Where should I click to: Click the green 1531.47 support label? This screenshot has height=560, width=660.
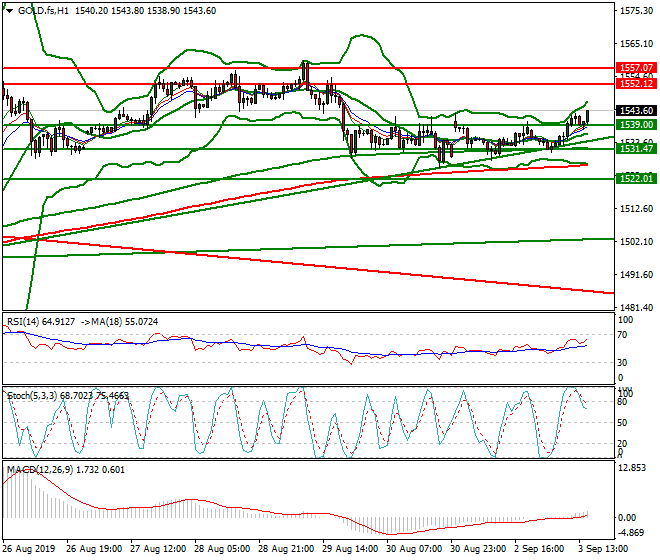pyautogui.click(x=636, y=148)
